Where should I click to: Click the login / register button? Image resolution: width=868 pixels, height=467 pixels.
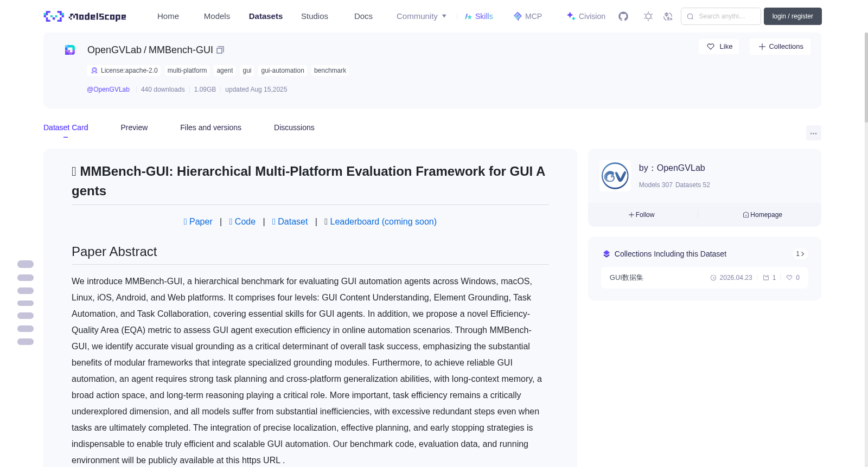coord(793,16)
